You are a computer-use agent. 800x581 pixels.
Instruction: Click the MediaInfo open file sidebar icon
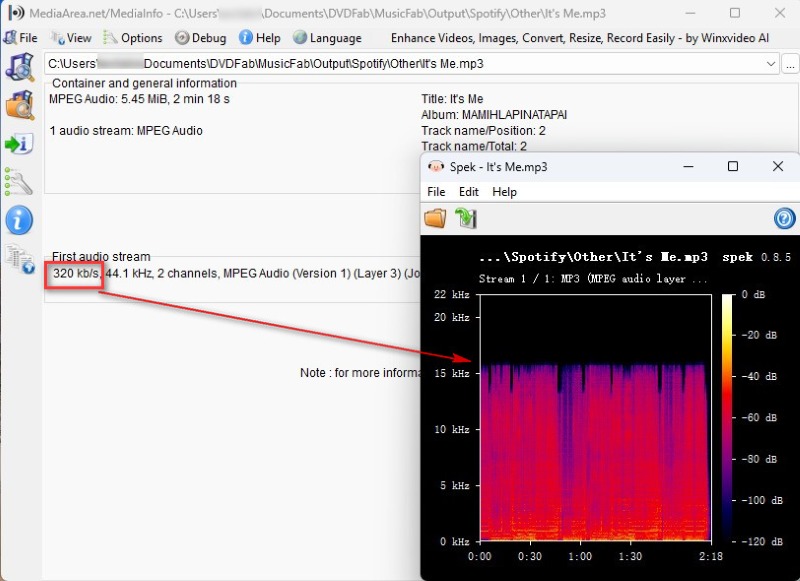pyautogui.click(x=20, y=67)
